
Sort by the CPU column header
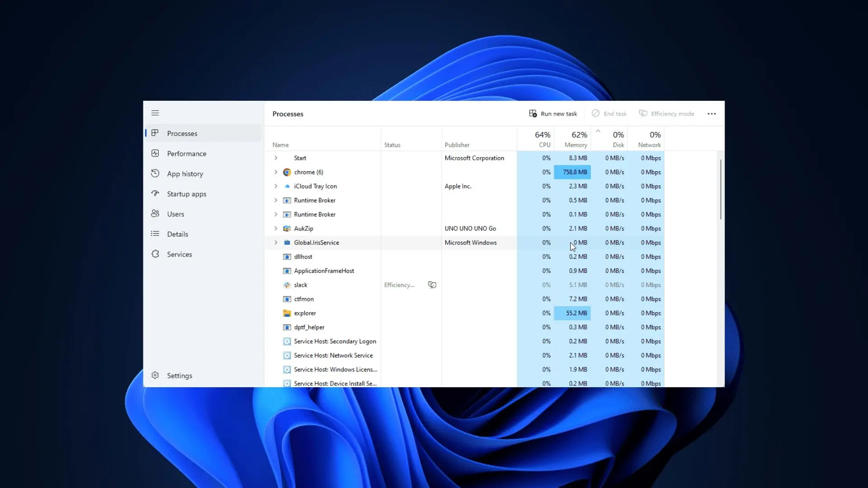535,139
